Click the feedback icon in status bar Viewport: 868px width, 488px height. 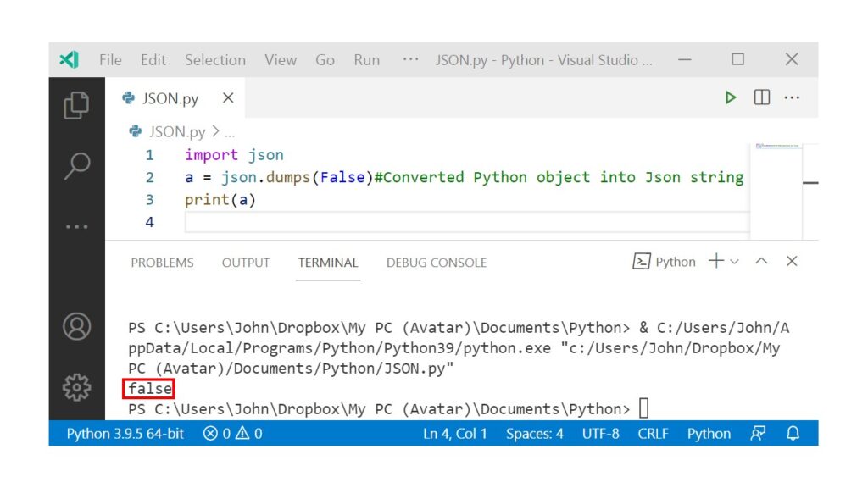pyautogui.click(x=758, y=434)
